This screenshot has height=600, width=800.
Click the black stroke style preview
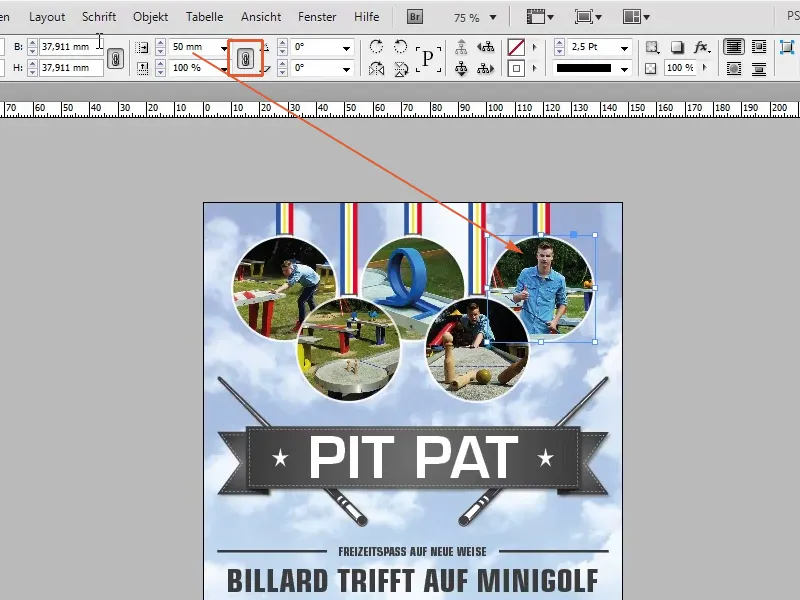click(x=584, y=68)
